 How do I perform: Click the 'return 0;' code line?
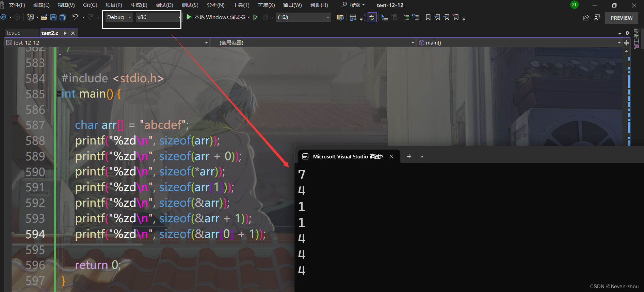click(x=98, y=265)
